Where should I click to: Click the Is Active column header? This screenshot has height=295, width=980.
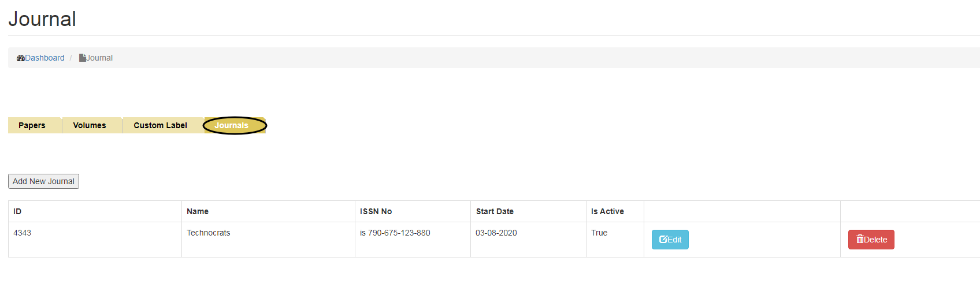click(x=607, y=211)
